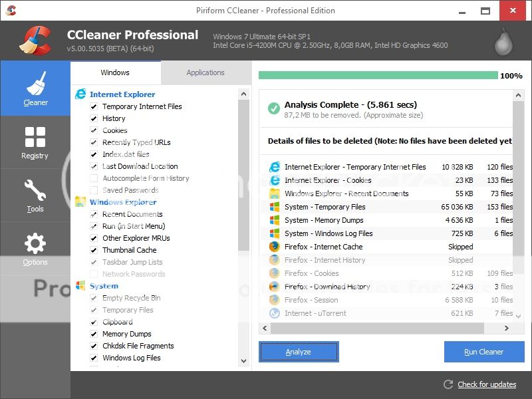Click the Internet Explorer category icon
Viewport: 532px width, 399px height.
coord(80,94)
